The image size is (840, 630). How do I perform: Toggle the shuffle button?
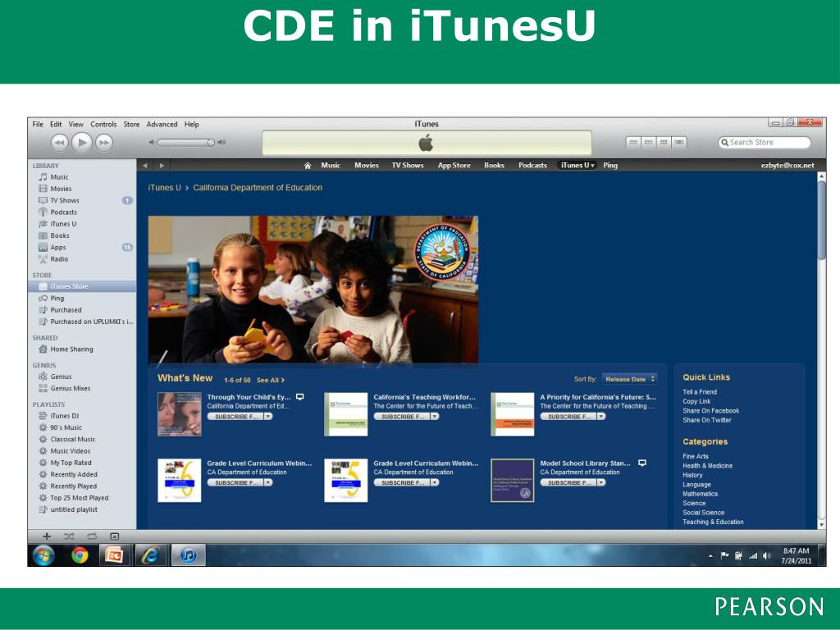point(69,536)
